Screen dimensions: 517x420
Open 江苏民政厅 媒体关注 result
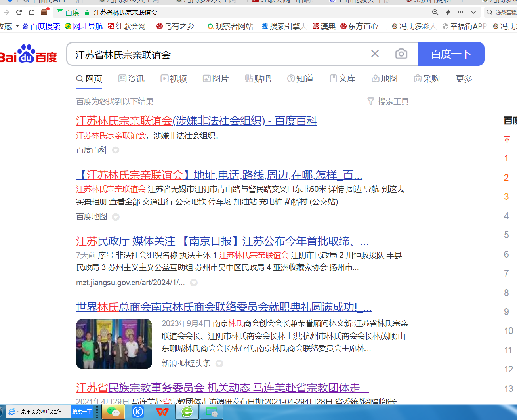click(222, 241)
